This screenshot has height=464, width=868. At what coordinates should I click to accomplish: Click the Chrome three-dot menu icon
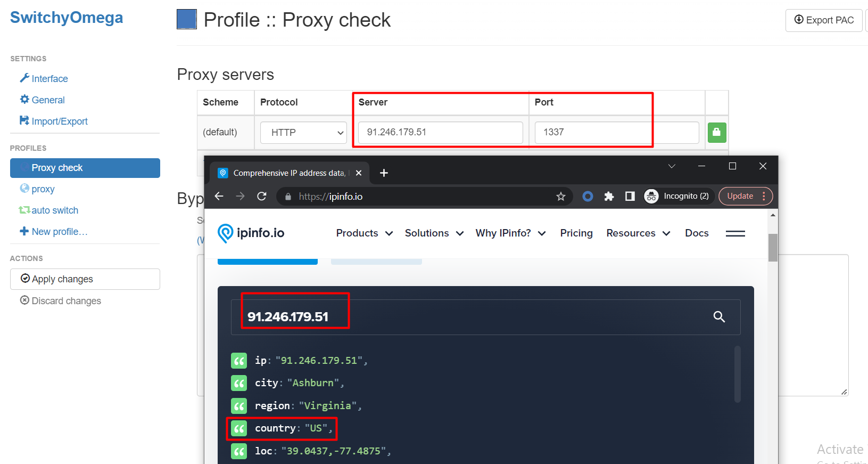(x=764, y=196)
